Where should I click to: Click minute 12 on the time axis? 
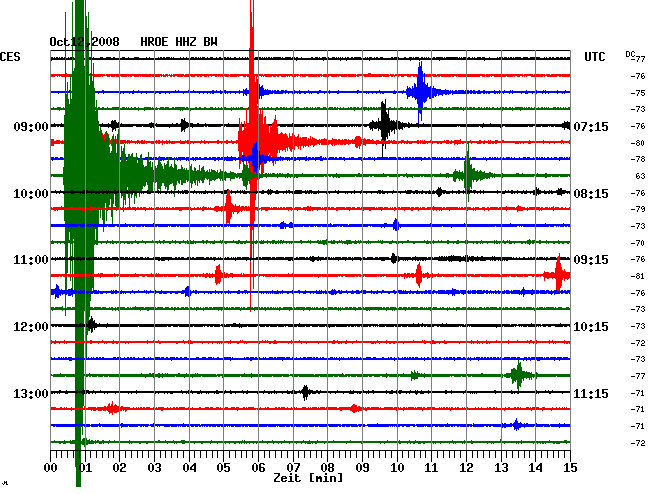click(466, 468)
